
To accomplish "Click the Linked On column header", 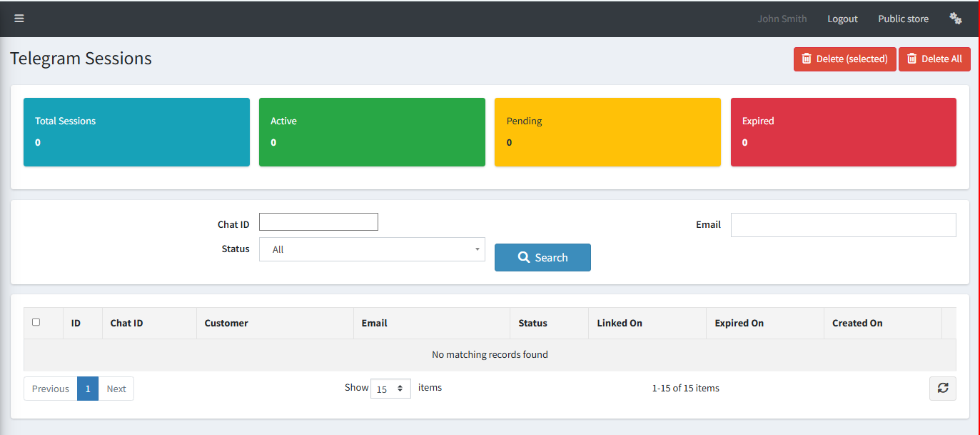I will point(647,323).
